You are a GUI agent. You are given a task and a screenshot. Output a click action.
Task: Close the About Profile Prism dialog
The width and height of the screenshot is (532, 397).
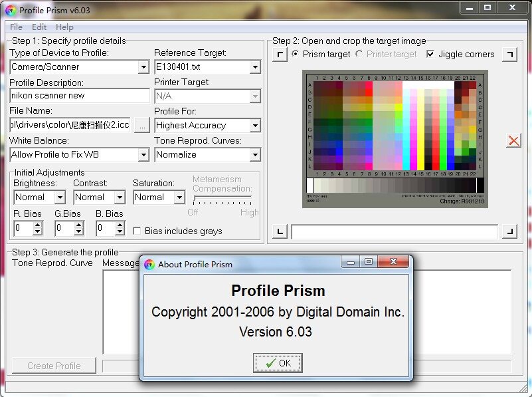393,261
